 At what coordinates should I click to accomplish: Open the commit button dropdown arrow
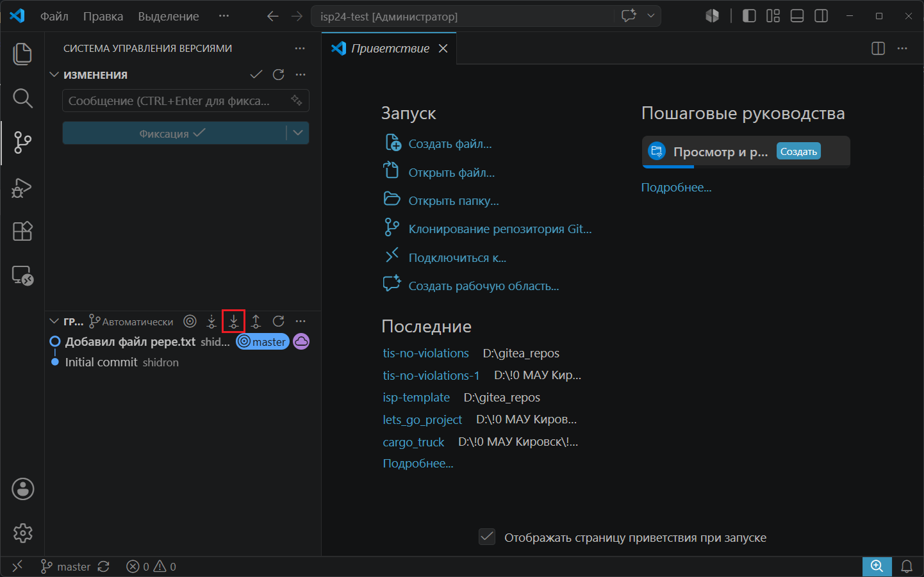pyautogui.click(x=298, y=133)
